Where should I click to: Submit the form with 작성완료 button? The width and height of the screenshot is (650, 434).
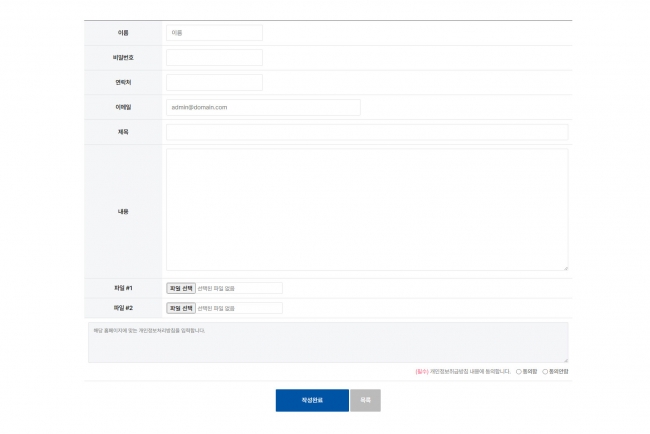click(x=312, y=400)
